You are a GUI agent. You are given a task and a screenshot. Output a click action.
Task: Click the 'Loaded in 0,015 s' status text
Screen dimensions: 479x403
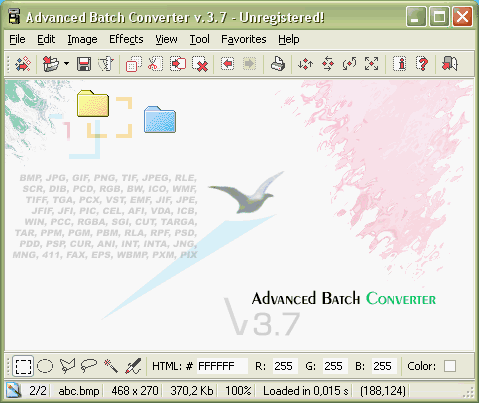point(306,391)
